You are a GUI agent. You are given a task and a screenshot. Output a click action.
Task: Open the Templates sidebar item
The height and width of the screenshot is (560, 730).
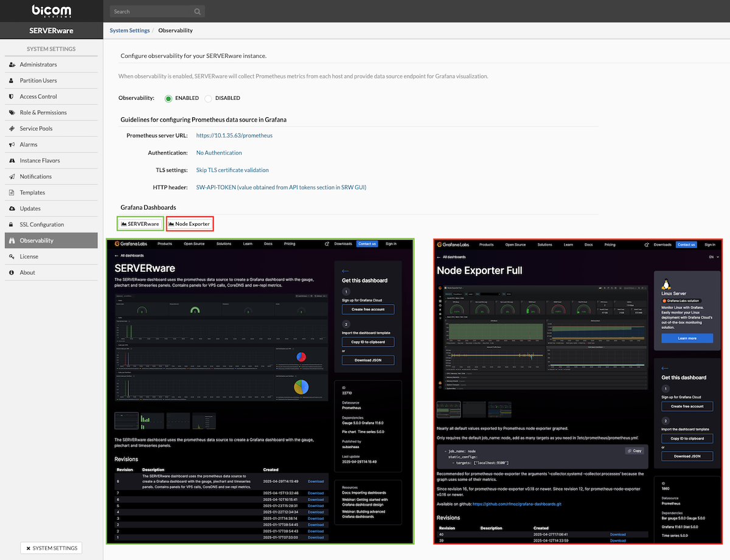click(32, 193)
